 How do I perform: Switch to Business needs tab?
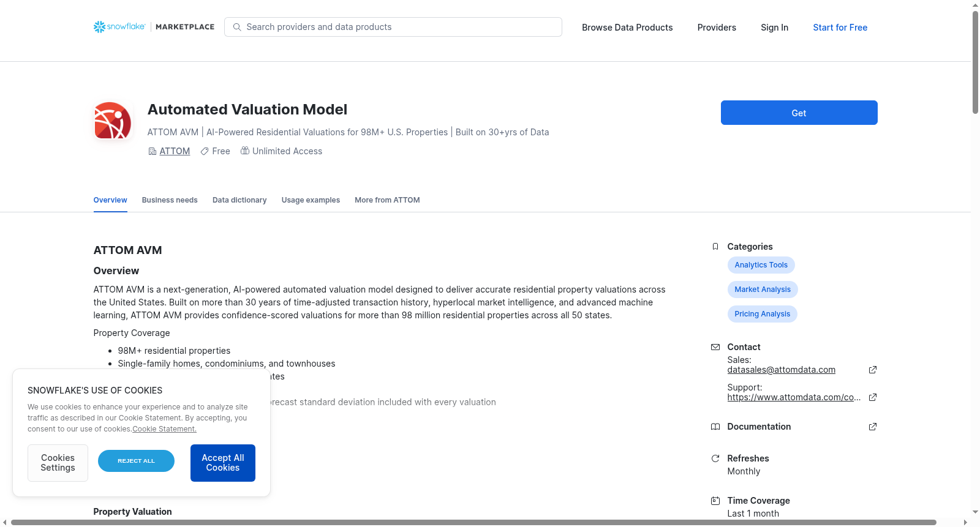(170, 200)
